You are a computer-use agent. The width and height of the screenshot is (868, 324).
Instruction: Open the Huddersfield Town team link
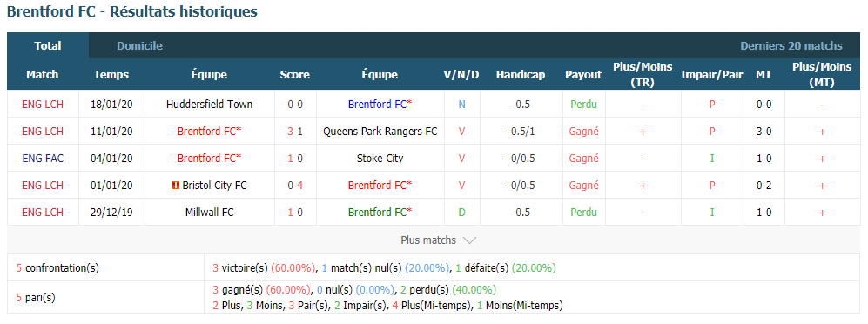click(x=209, y=105)
